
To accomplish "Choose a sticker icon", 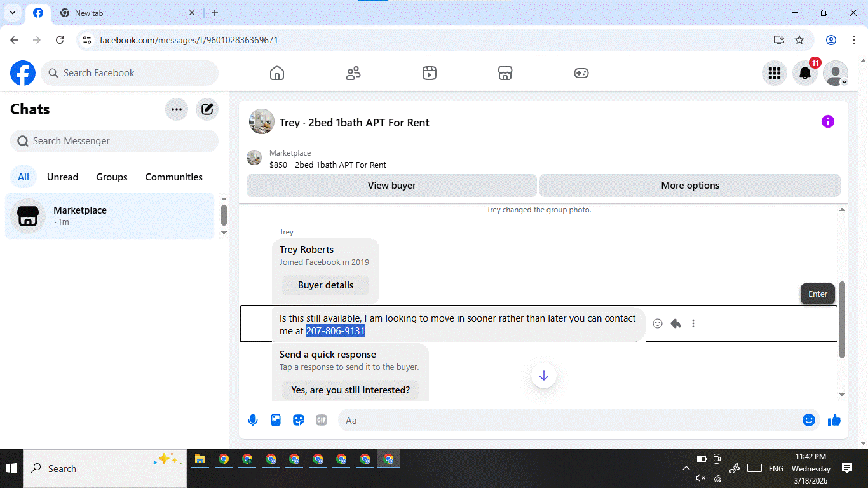I will [299, 420].
